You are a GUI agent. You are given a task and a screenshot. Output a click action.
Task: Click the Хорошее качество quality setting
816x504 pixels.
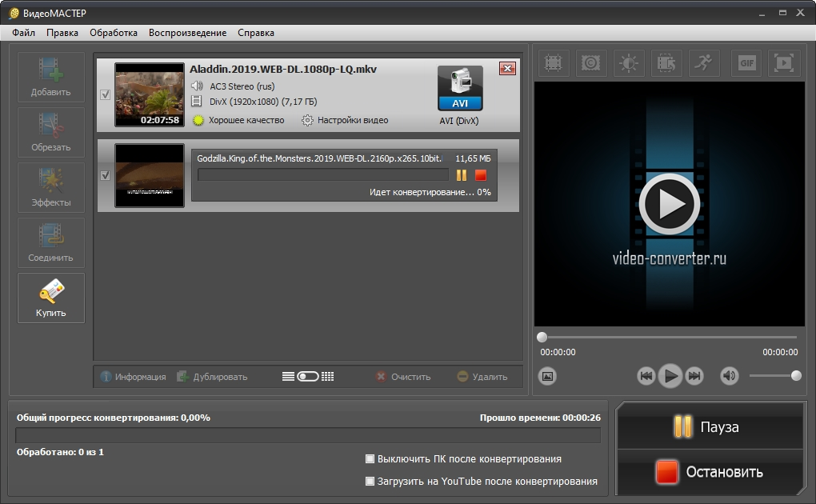click(x=239, y=120)
